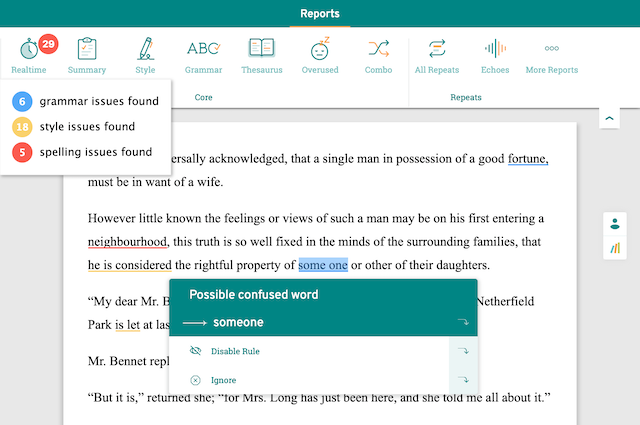Click highlighted words 'some one'
Viewport: 640px width, 425px height.
tap(323, 265)
